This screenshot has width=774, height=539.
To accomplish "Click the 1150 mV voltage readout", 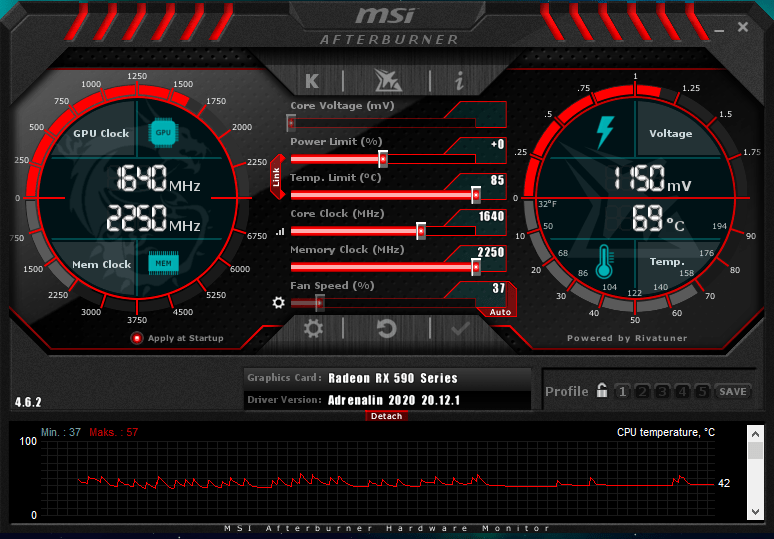I will [x=652, y=178].
